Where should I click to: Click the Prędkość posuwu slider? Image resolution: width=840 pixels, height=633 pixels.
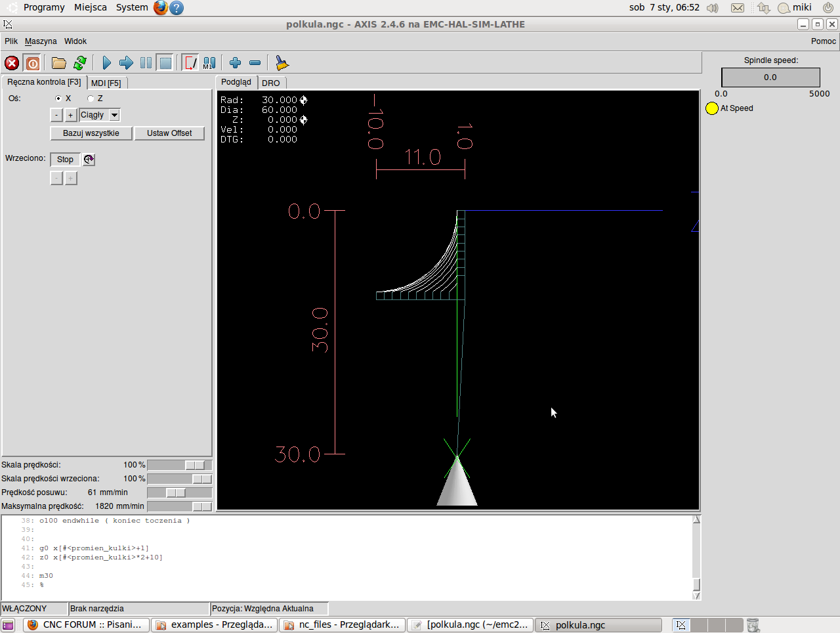[180, 492]
